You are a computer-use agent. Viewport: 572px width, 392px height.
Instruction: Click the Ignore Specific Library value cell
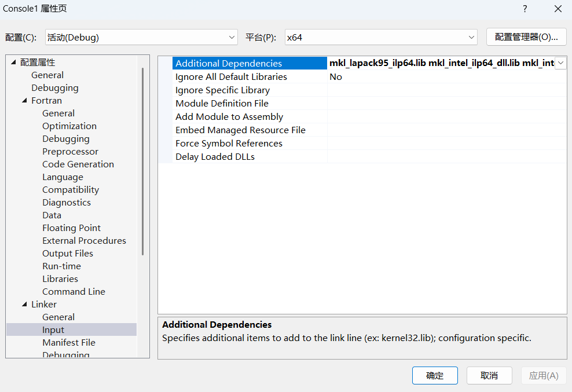coord(447,90)
